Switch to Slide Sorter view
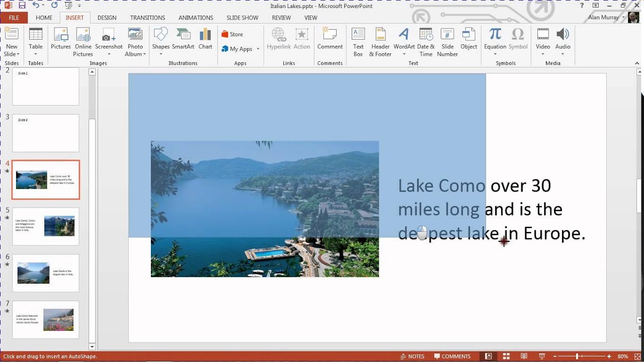This screenshot has width=644, height=362. (506, 356)
